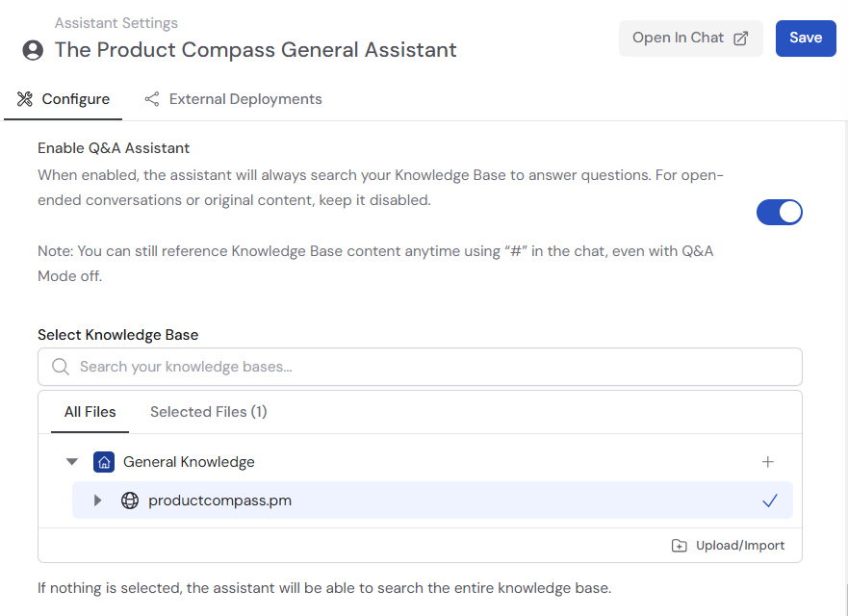Select the General Knowledge folder label
The image size is (848, 616).
pyautogui.click(x=189, y=462)
